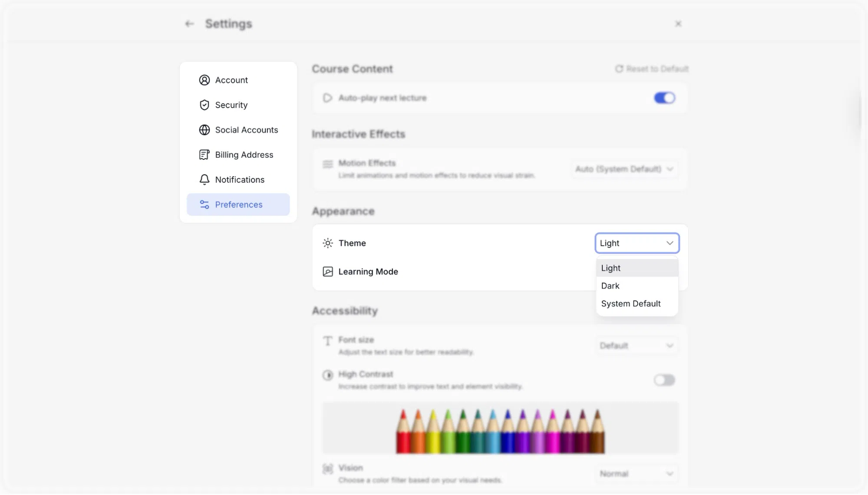Open the Security settings section

(x=238, y=105)
